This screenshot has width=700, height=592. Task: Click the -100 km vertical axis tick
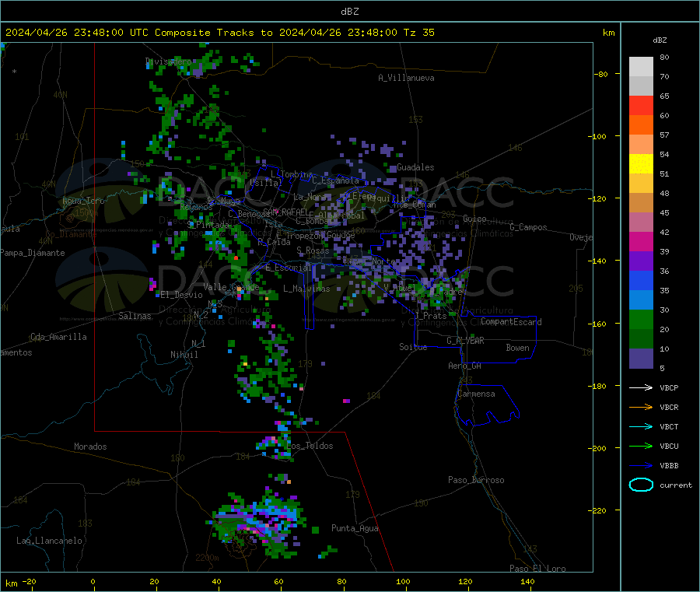point(599,136)
